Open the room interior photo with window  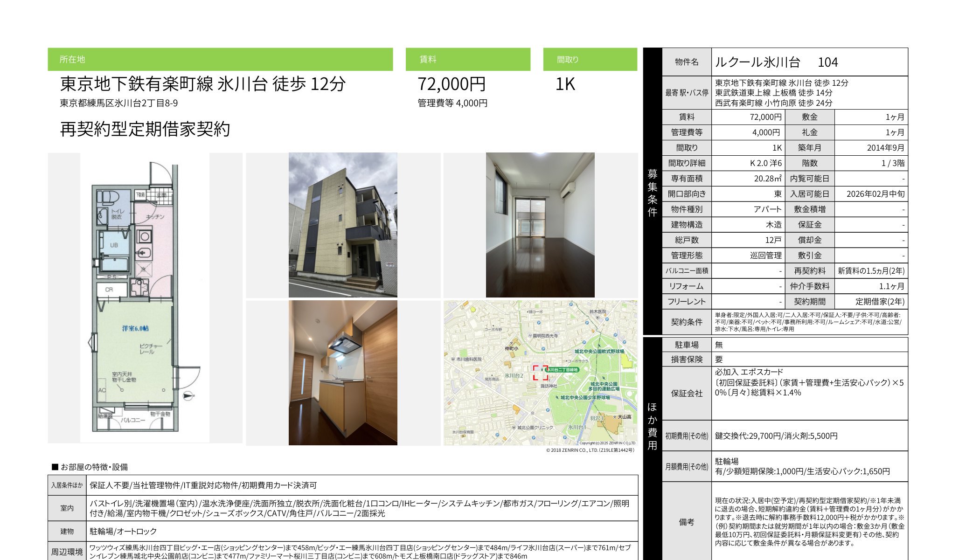tap(540, 225)
